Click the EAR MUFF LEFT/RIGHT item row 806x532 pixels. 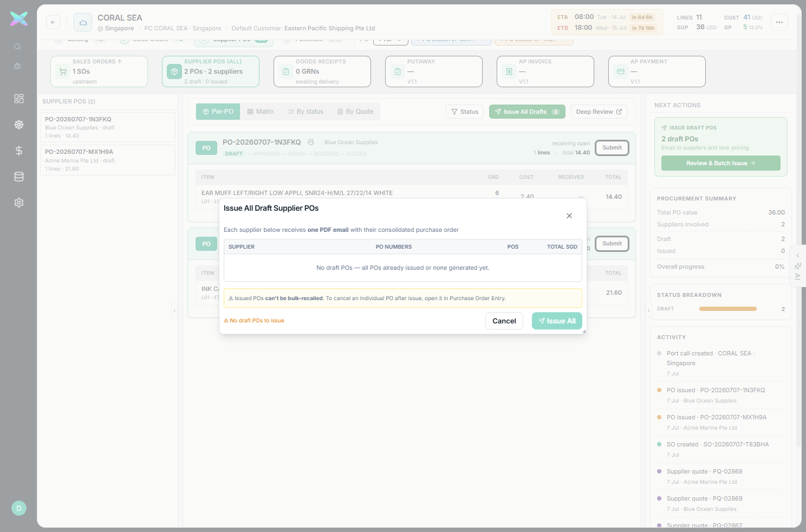[x=412, y=197]
